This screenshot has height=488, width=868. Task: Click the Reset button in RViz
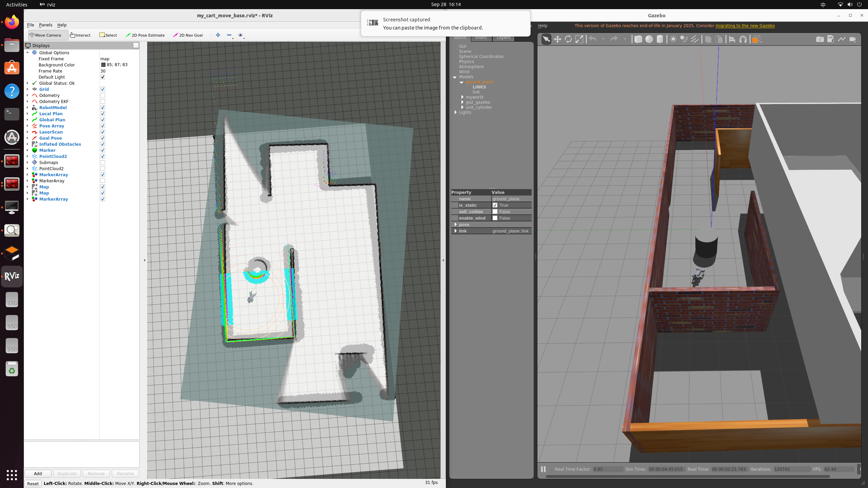point(33,484)
